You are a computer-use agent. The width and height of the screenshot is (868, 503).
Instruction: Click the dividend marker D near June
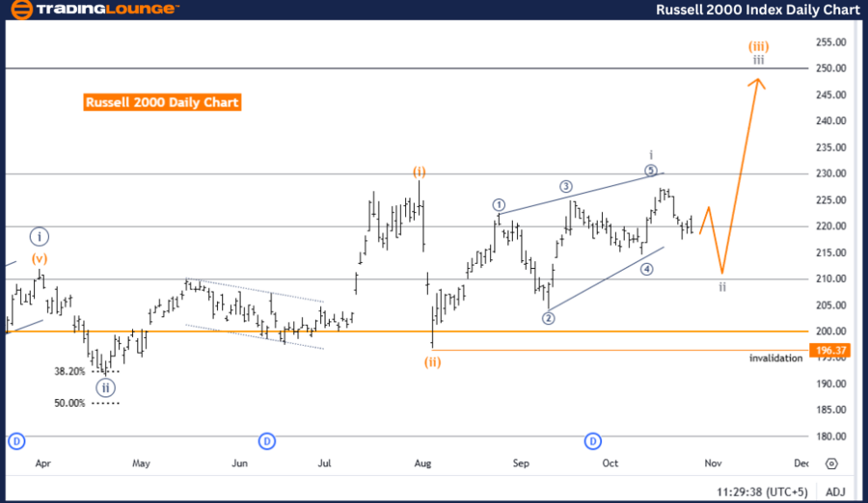point(267,441)
